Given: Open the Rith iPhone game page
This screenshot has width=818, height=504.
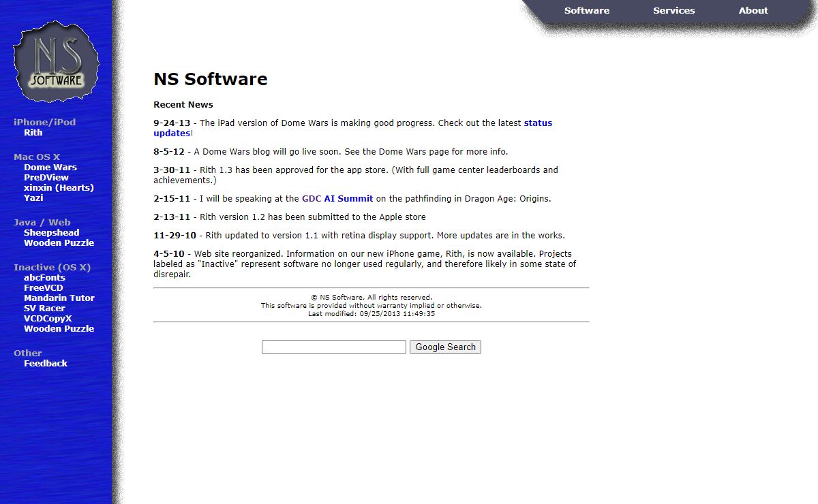Looking at the screenshot, I should click(33, 133).
